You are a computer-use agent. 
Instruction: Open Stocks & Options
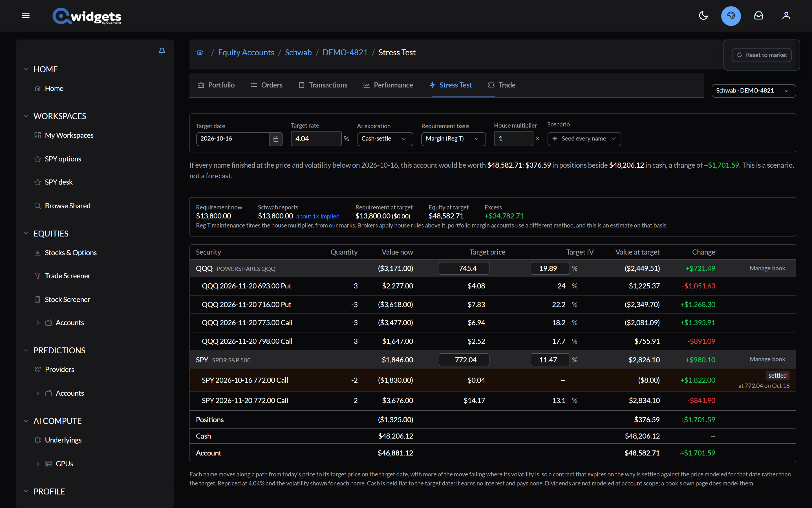tap(71, 253)
